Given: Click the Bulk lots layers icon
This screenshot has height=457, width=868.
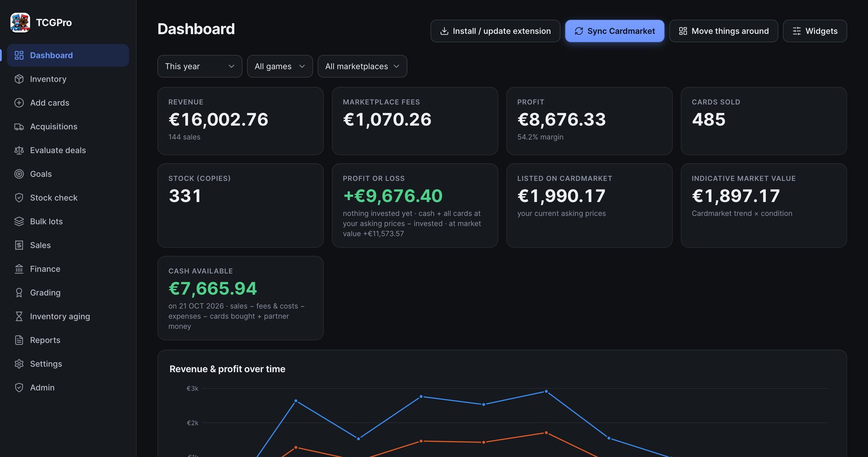Looking at the screenshot, I should (19, 221).
